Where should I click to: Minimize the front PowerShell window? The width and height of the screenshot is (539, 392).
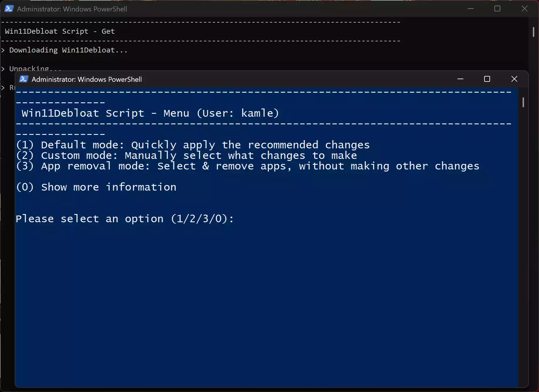click(x=460, y=79)
